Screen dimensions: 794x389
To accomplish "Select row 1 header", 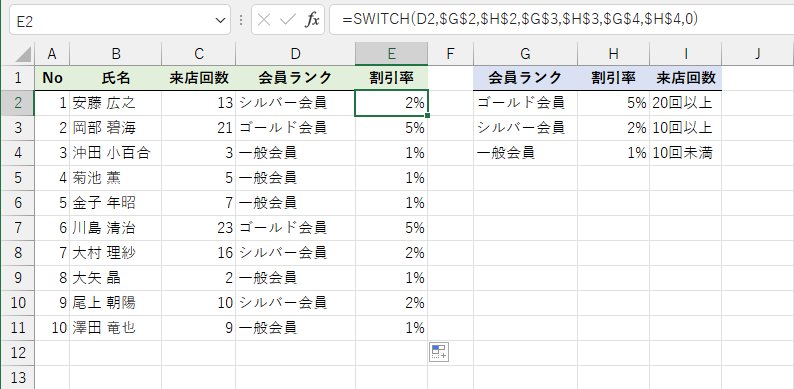I will point(18,78).
